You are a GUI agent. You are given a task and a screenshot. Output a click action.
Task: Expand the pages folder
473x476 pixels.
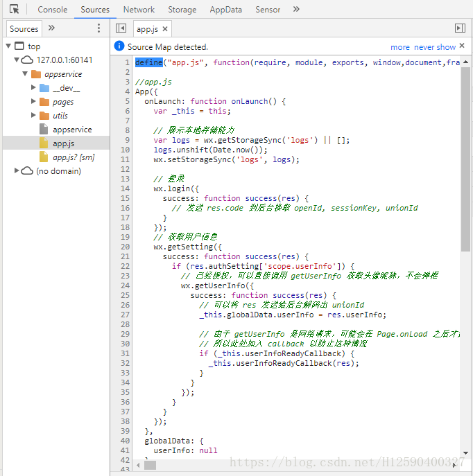33,101
